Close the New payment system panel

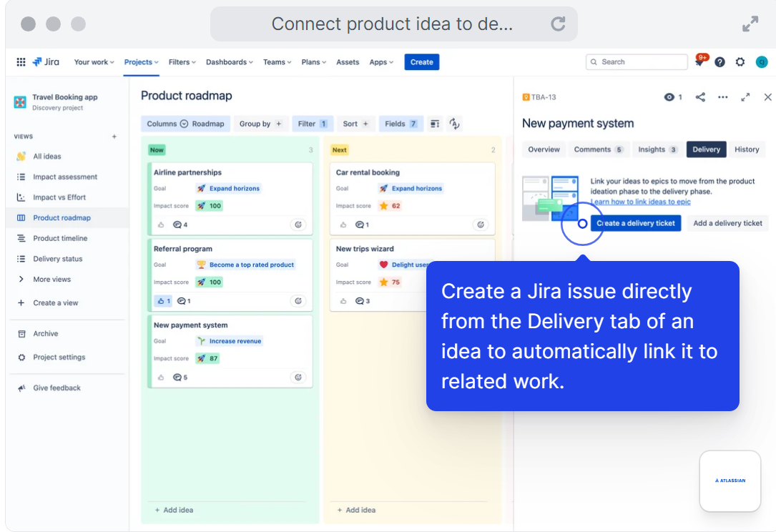tap(767, 97)
